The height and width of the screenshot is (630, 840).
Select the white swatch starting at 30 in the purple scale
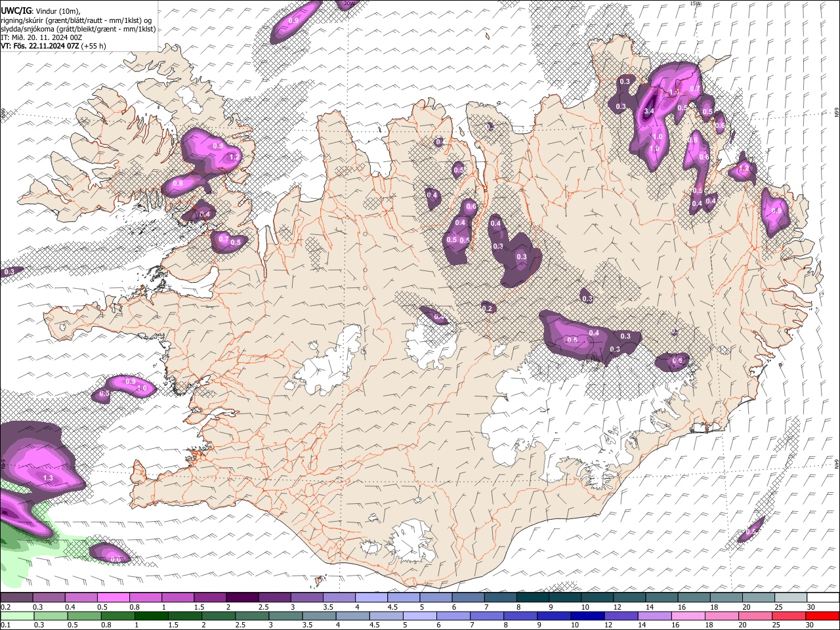click(x=823, y=597)
